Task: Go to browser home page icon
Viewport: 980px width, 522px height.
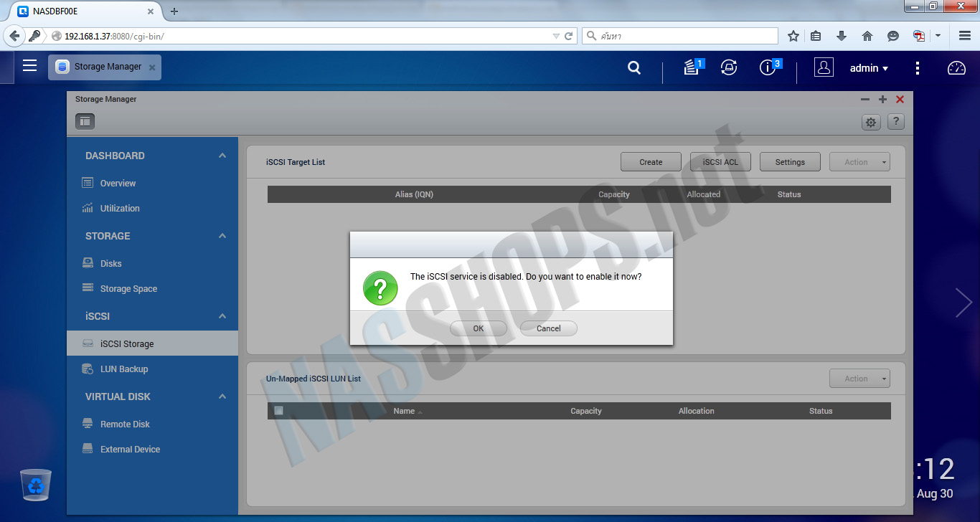Action: 867,36
